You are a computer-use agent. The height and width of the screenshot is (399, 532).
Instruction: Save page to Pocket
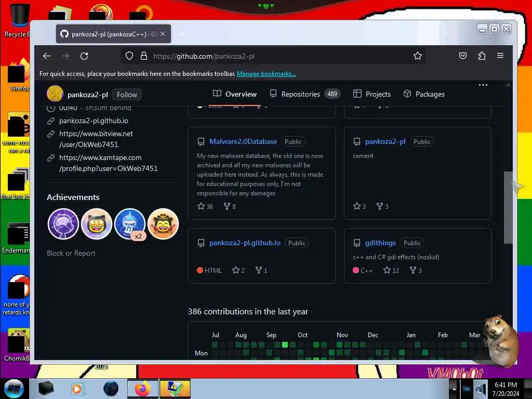(x=463, y=56)
